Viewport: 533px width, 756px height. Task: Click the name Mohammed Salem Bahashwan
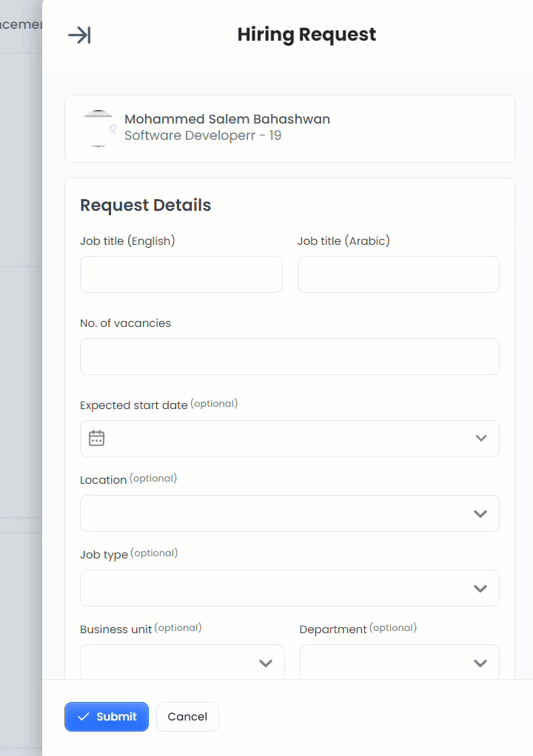tap(227, 118)
